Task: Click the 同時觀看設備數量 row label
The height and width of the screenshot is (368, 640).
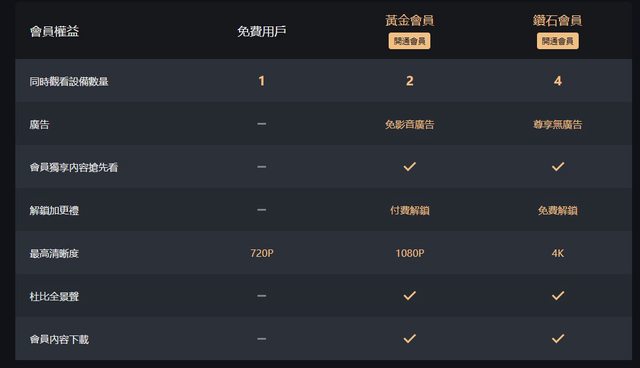Action: click(69, 82)
